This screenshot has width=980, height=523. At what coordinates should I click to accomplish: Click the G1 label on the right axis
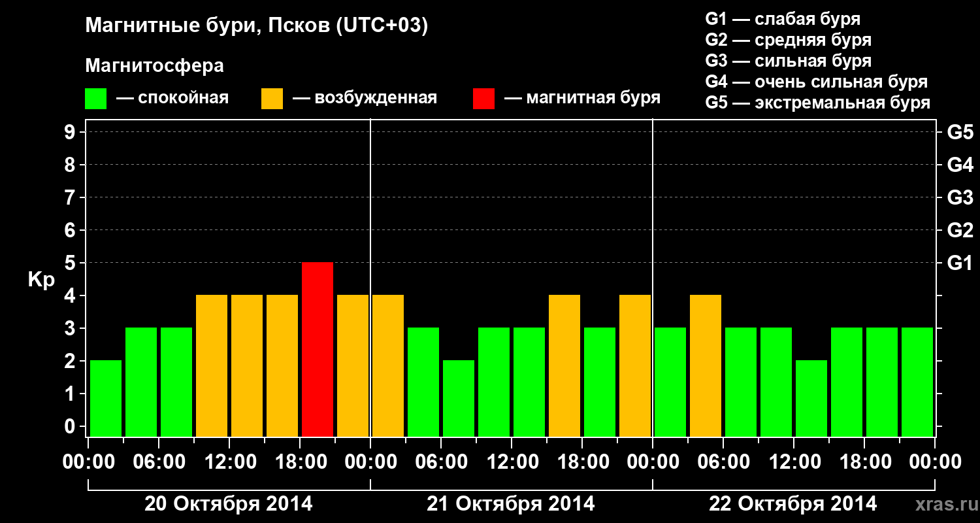(x=960, y=263)
